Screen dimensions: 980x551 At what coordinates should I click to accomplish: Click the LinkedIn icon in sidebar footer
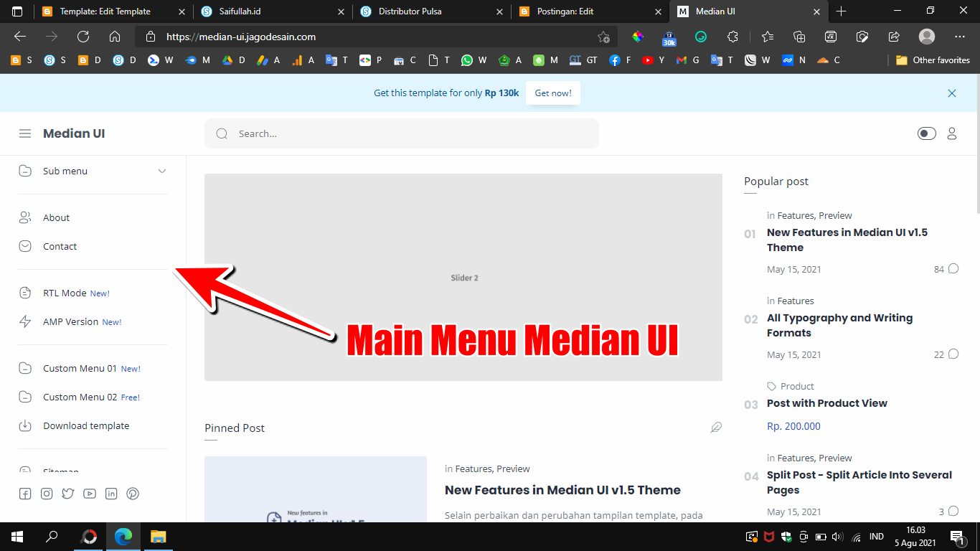pos(111,494)
